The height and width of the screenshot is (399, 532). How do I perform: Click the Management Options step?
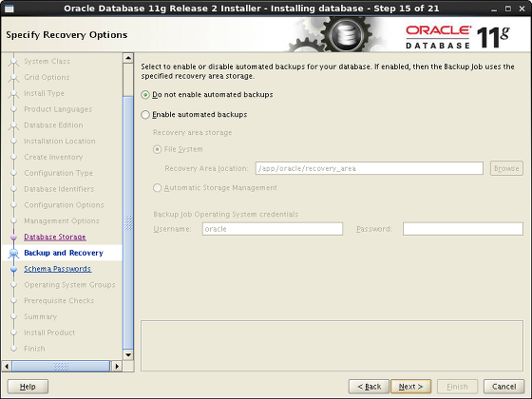[62, 220]
